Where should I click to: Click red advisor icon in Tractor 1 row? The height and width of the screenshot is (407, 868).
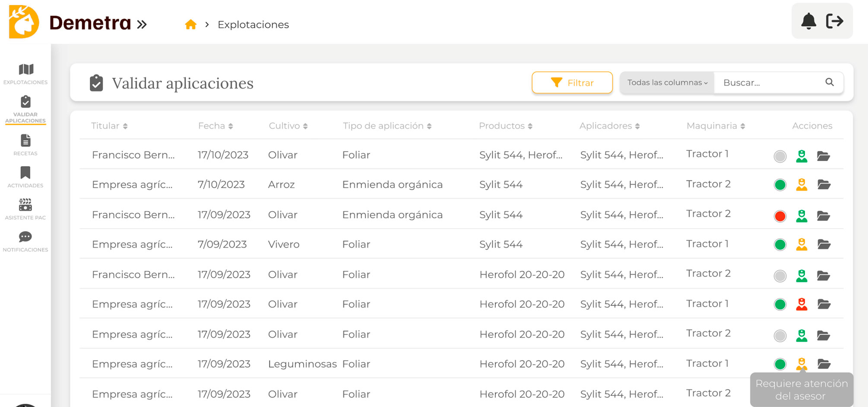[801, 305]
